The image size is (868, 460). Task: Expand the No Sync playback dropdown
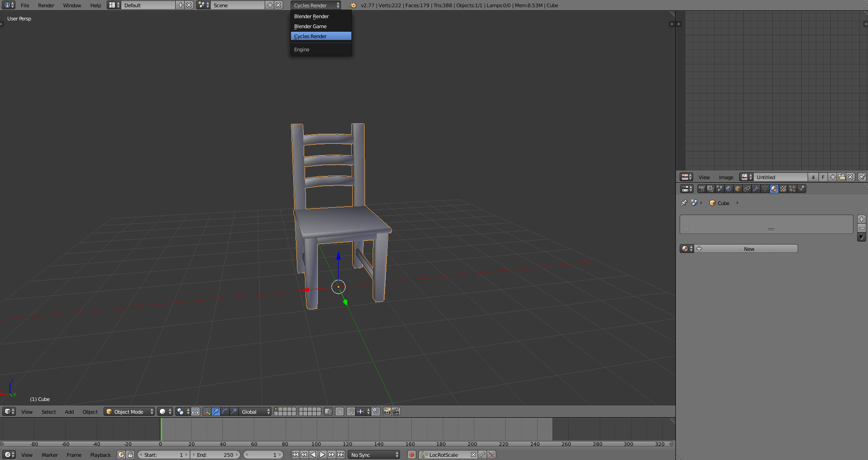pyautogui.click(x=375, y=455)
